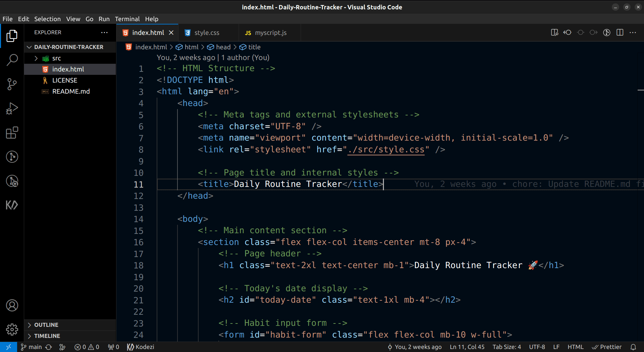This screenshot has width=644, height=352.
Task: Change LF end of line sequence
Action: 556,347
